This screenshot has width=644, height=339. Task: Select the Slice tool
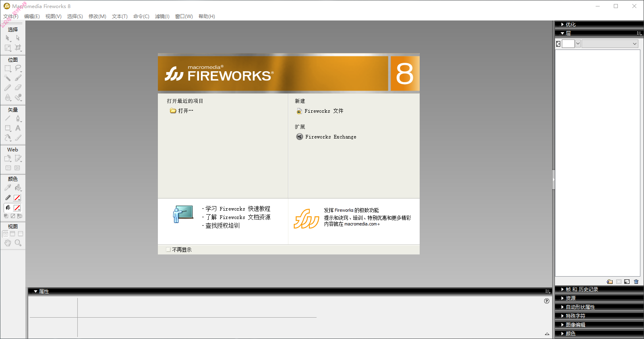pyautogui.click(x=18, y=158)
